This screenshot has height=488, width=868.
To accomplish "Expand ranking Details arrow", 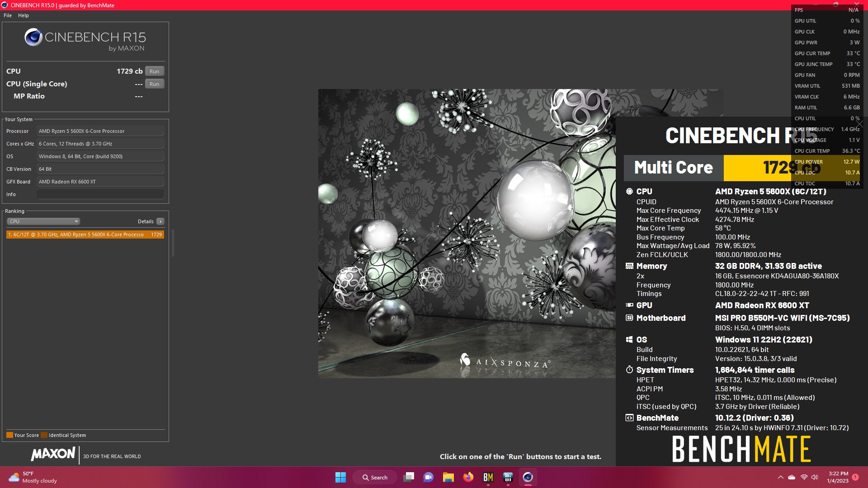I will pos(160,221).
